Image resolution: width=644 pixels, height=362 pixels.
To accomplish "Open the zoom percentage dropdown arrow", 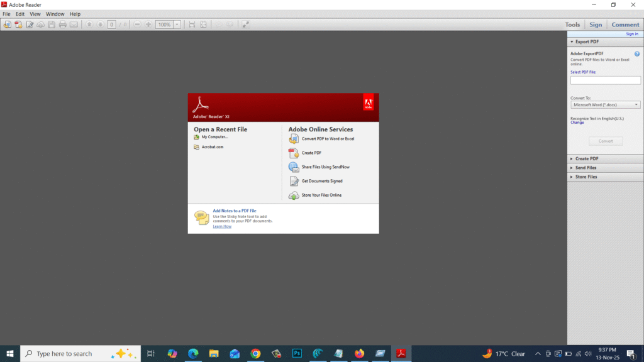I will pos(177,25).
